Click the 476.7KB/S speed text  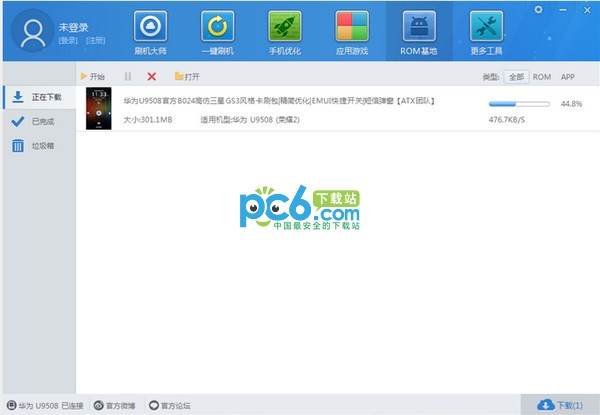tap(507, 120)
